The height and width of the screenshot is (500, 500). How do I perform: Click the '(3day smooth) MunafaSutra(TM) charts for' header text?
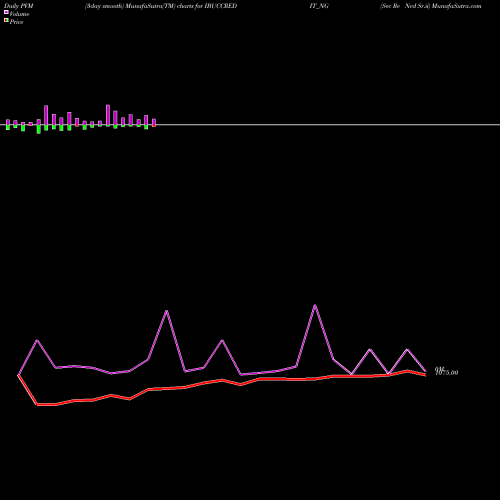[144, 6]
